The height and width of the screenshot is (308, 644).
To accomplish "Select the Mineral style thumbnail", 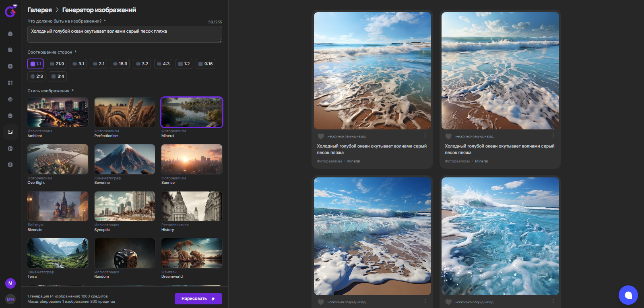I will (x=192, y=112).
